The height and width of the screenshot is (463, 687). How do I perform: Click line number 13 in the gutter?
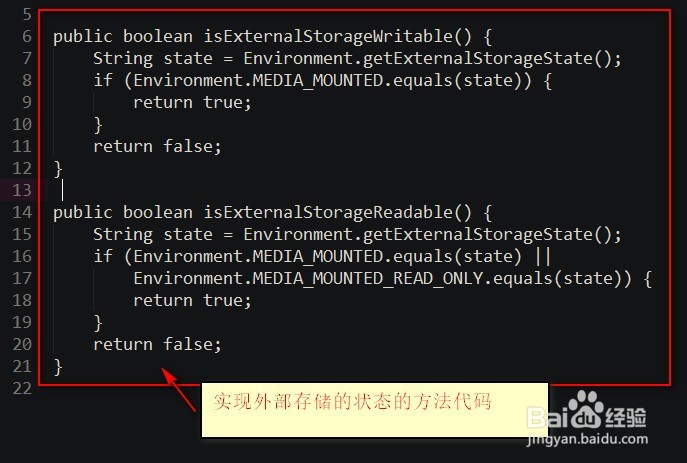[22, 190]
